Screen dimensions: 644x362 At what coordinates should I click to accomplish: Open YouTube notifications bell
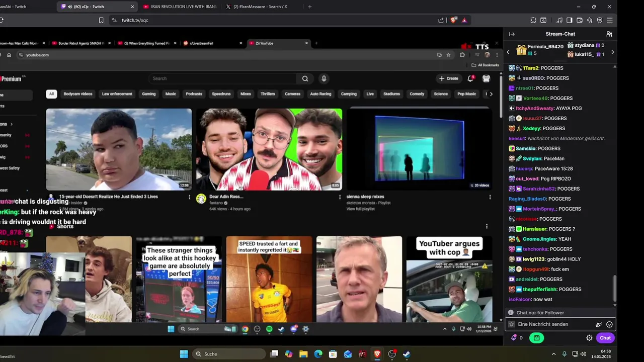click(471, 78)
